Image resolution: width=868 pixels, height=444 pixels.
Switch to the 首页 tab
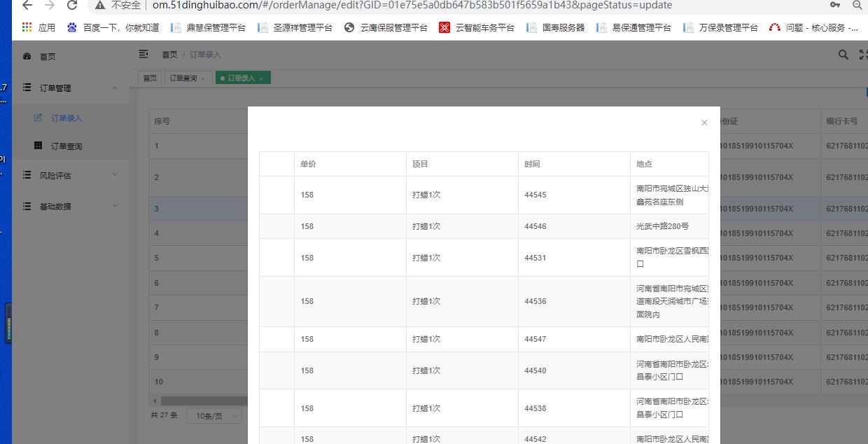[150, 78]
